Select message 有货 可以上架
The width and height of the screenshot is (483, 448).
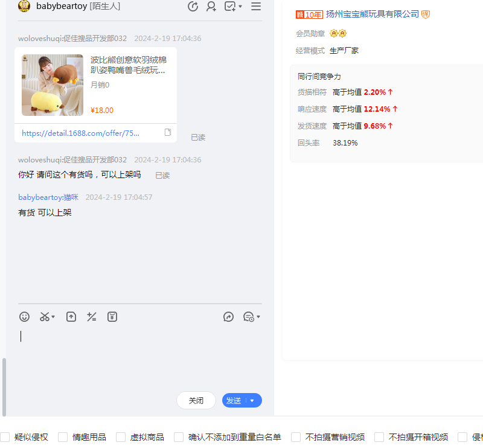tap(45, 213)
